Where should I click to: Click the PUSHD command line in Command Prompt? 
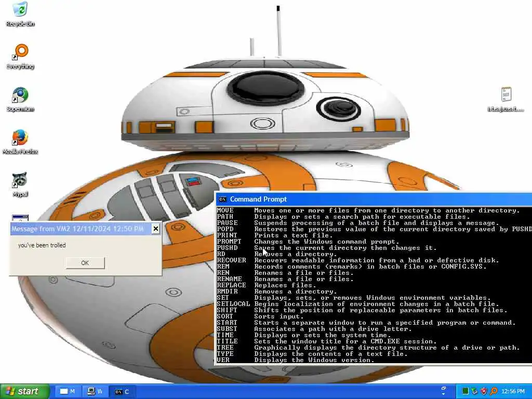(327, 248)
